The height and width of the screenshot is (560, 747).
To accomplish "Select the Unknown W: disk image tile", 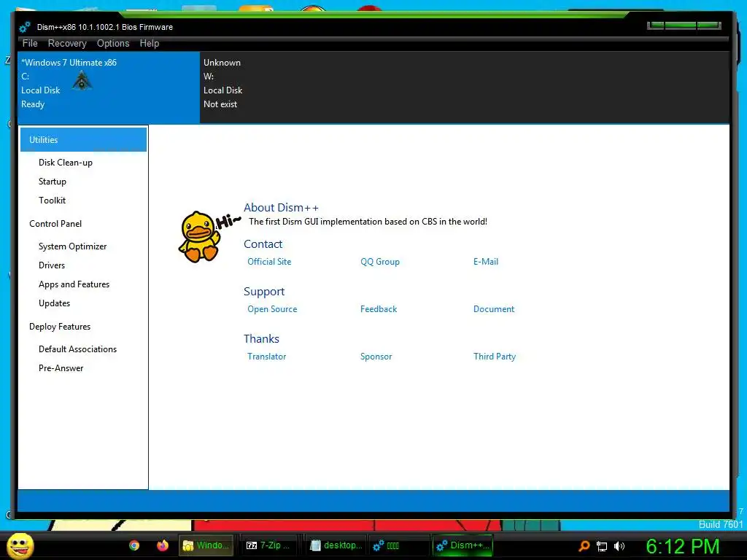I will click(x=291, y=87).
